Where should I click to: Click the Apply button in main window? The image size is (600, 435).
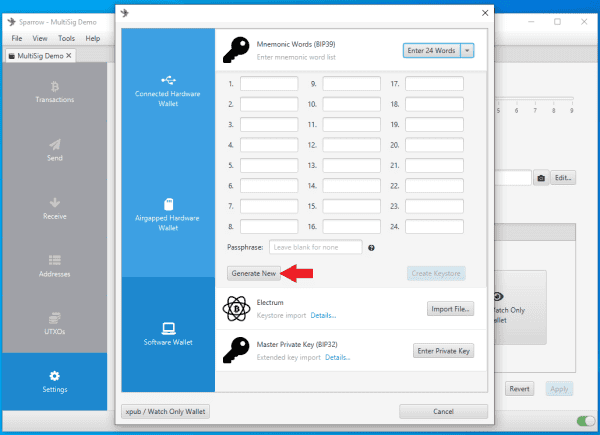(559, 389)
